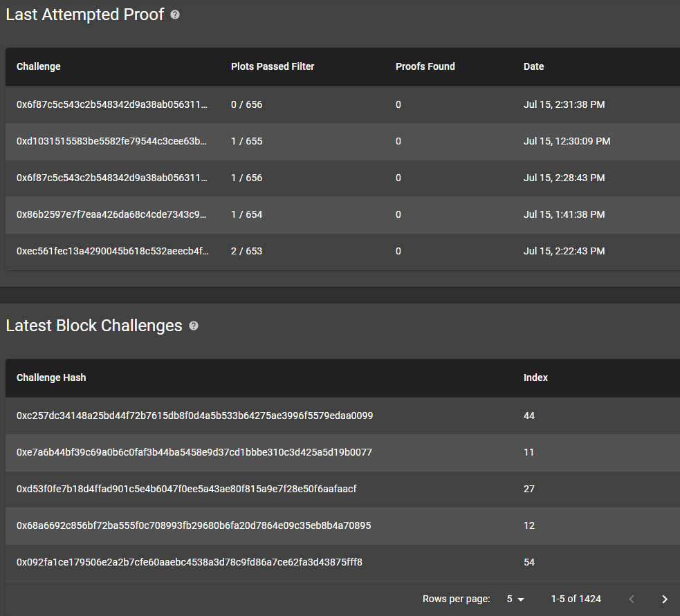Screen dimensions: 680x616
Task: Open help for Latest Block Challenges
Action: point(193,325)
